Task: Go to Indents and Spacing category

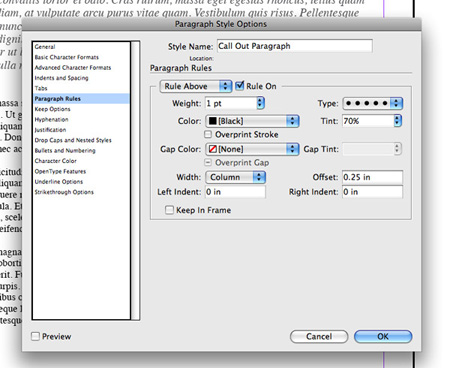Action: [x=61, y=78]
